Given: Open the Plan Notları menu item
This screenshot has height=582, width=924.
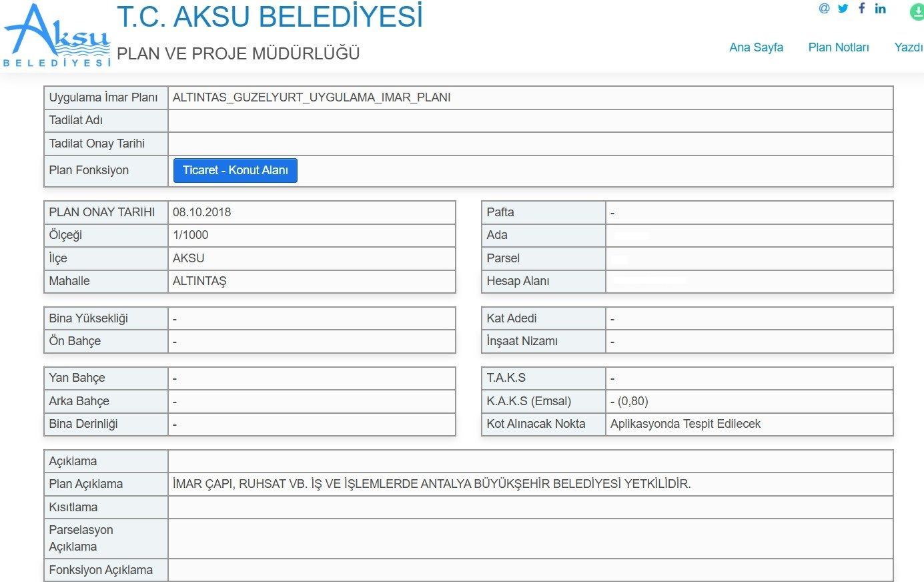Looking at the screenshot, I should [x=839, y=47].
